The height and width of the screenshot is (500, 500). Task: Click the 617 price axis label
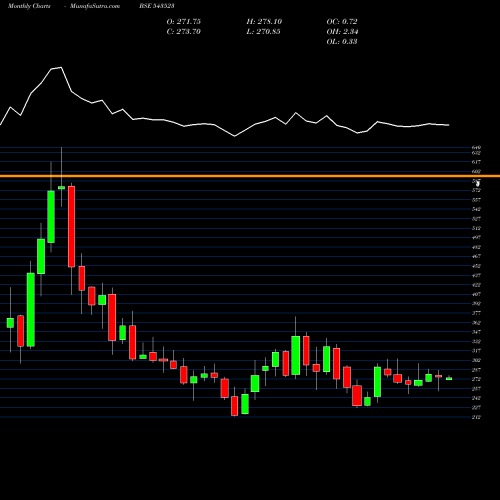tap(476, 162)
